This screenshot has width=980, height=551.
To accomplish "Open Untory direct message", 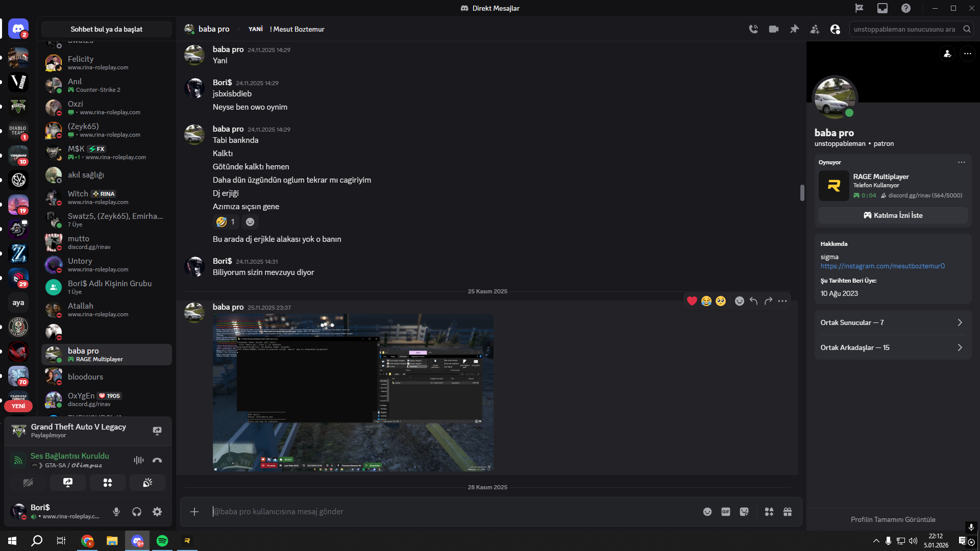I will coord(107,265).
